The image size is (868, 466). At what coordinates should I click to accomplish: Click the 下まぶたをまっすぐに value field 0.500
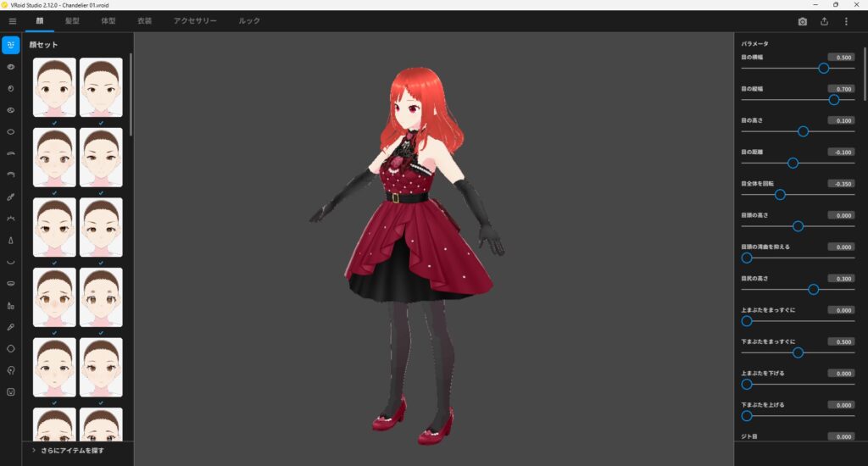[841, 341]
